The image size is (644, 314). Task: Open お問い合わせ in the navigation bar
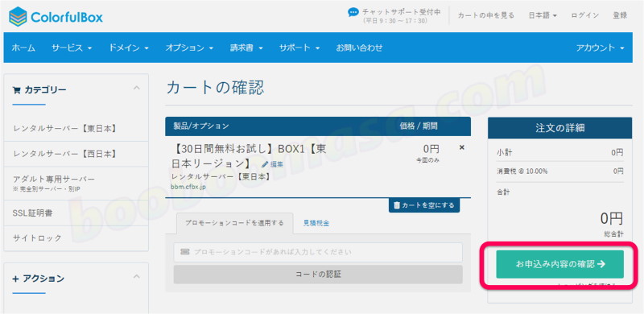[359, 48]
